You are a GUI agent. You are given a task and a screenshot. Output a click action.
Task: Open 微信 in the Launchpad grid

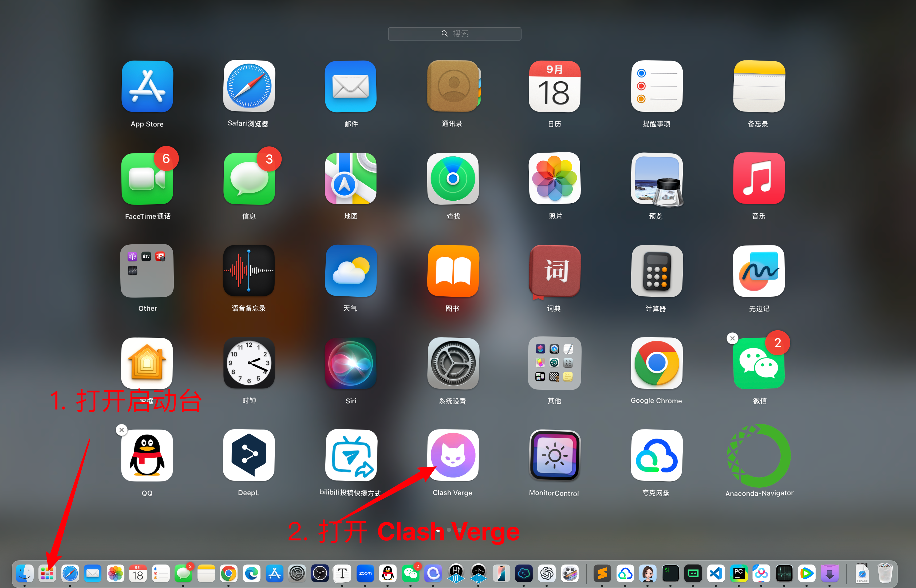pyautogui.click(x=759, y=363)
